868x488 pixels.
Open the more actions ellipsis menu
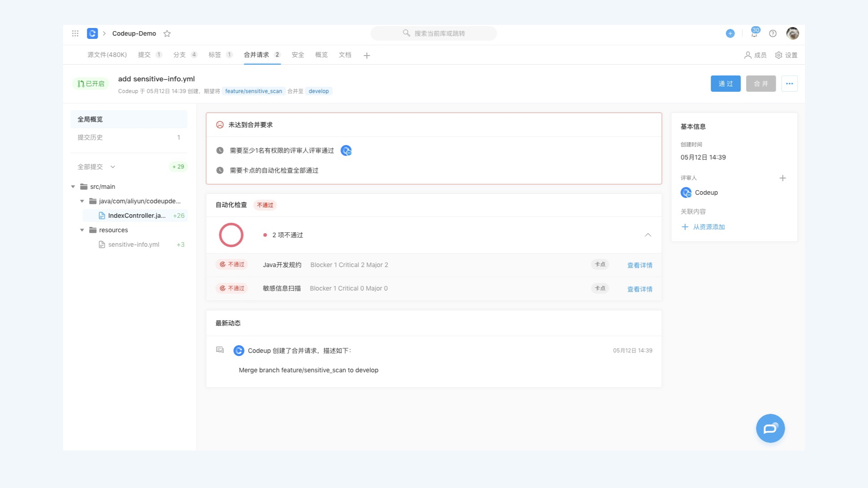789,84
